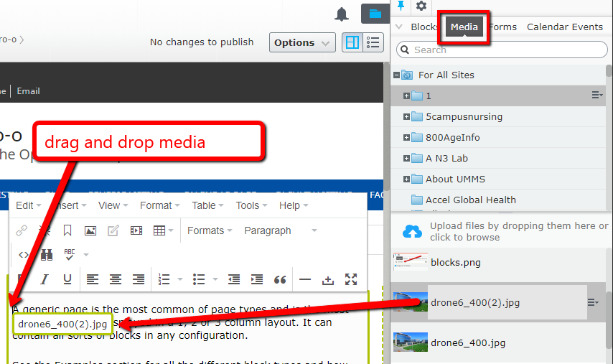Click the fullscreen editor icon
Screen dimensions: 613x364
(x=351, y=279)
